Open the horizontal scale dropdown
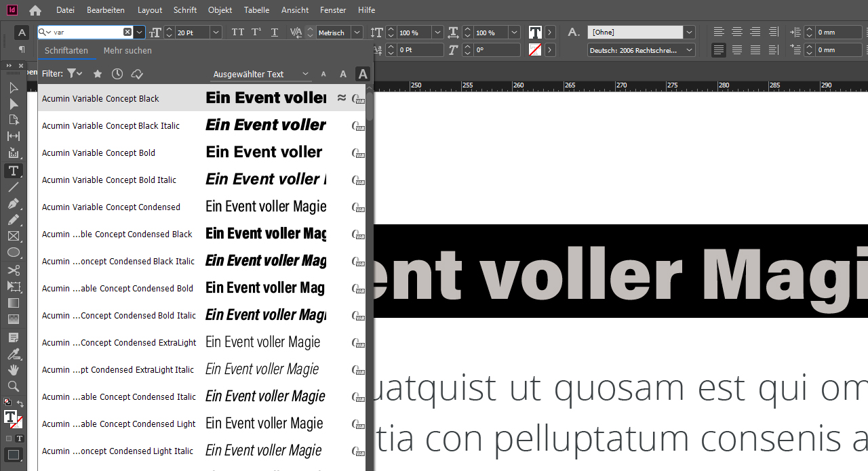The image size is (868, 471). click(514, 33)
